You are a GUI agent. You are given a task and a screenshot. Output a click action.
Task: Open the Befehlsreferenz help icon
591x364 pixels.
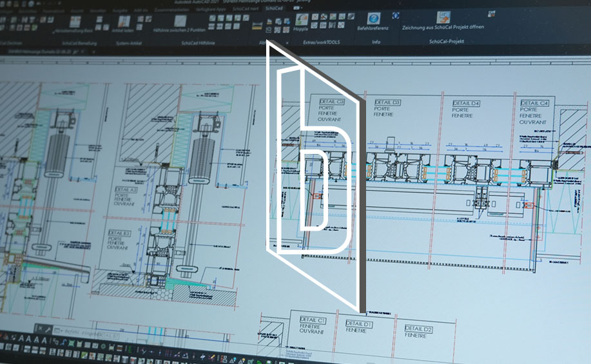373,18
